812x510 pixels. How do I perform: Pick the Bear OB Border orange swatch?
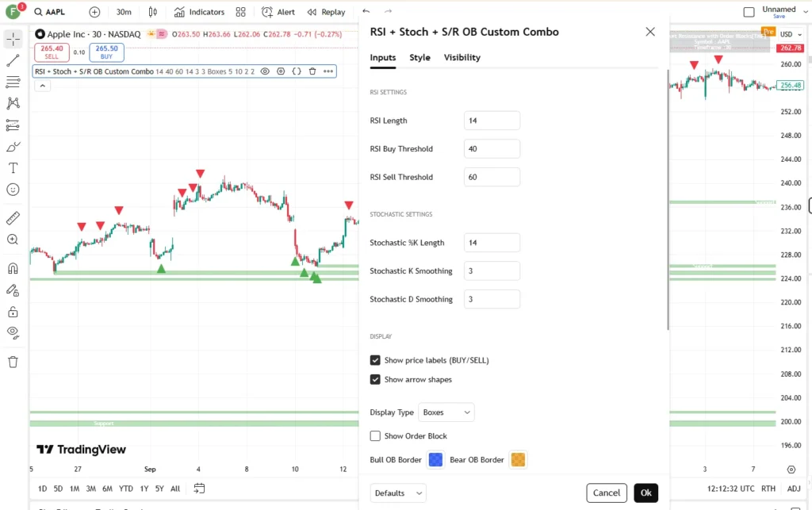[518, 460]
